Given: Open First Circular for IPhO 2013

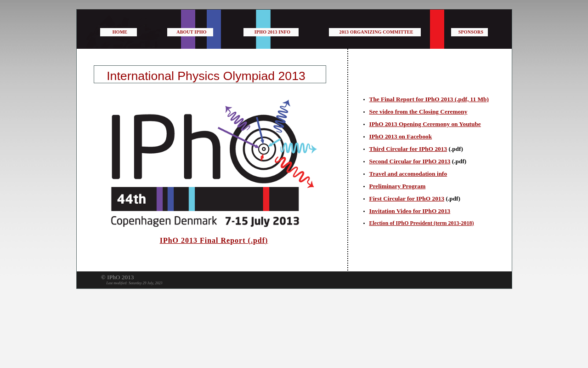Looking at the screenshot, I should [407, 199].
